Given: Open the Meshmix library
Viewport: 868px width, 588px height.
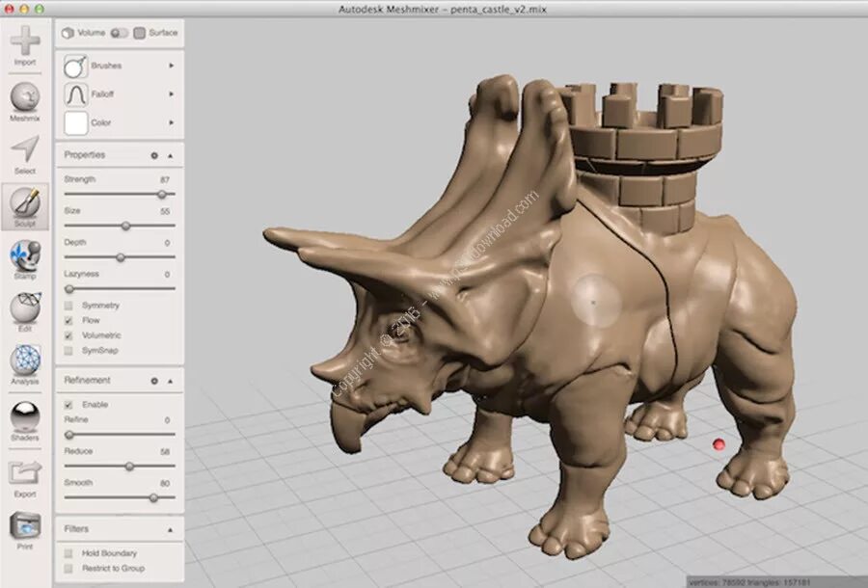Looking at the screenshot, I should (x=25, y=102).
